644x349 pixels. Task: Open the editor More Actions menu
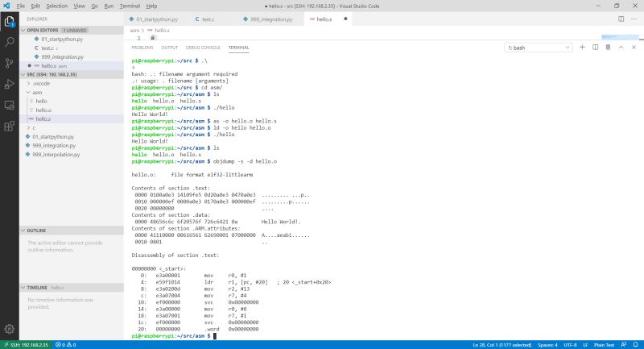634,19
